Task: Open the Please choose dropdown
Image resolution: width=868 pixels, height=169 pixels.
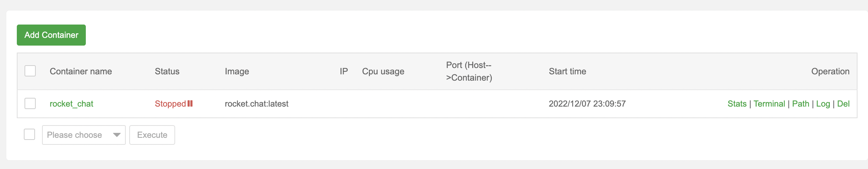Action: tap(84, 135)
